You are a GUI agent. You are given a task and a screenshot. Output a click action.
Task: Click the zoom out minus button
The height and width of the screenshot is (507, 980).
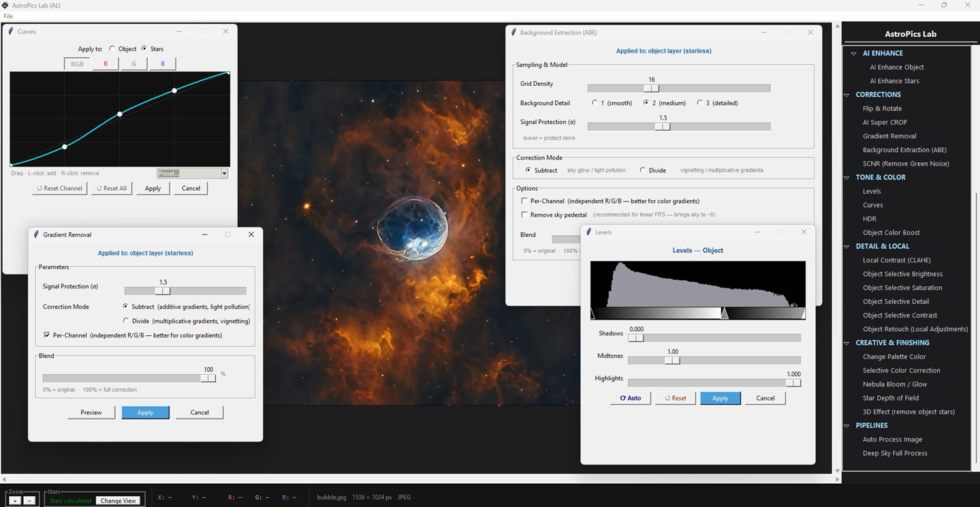click(29, 500)
